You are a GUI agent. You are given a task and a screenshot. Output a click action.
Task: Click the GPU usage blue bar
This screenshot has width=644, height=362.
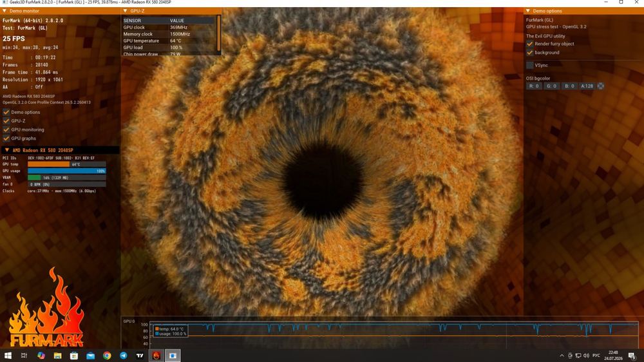click(x=66, y=171)
